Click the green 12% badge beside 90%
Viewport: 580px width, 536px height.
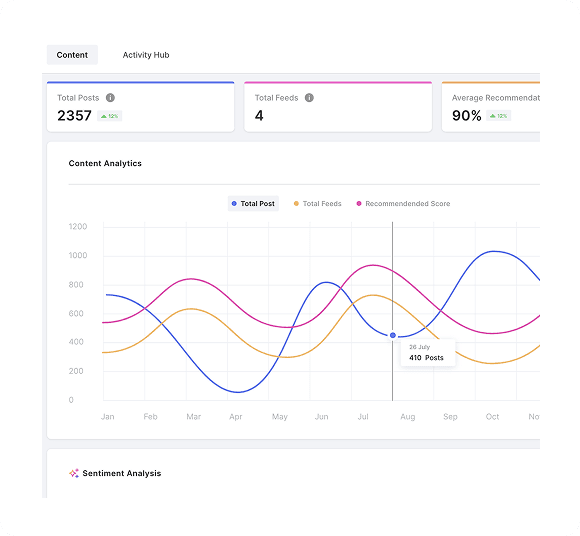click(x=498, y=116)
